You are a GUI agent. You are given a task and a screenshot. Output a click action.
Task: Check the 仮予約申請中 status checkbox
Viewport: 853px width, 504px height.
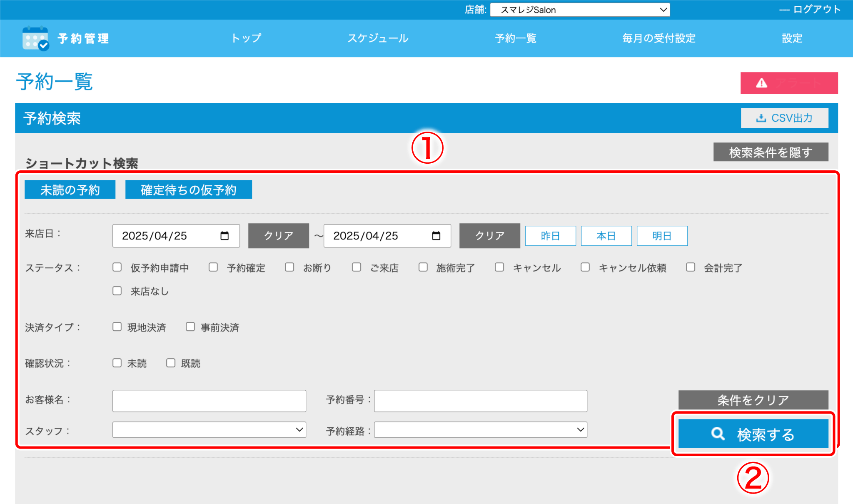(x=117, y=267)
